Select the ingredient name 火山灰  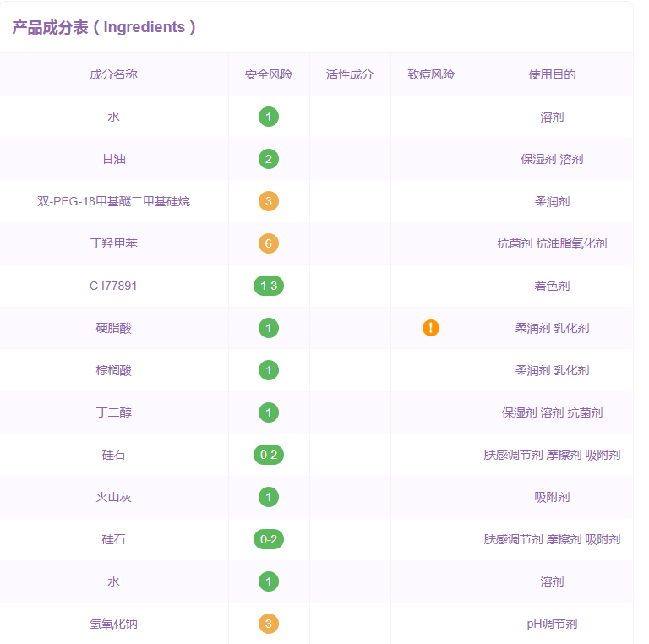113,497
